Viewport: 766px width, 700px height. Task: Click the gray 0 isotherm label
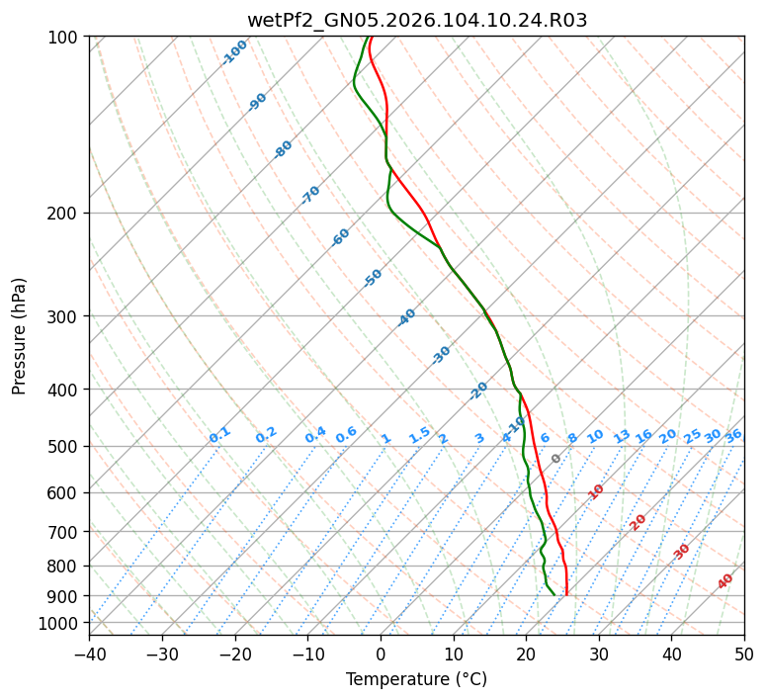pyautogui.click(x=556, y=459)
